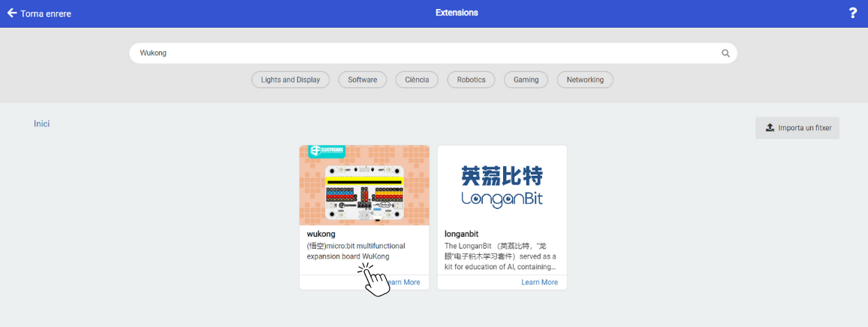Open the Inici breadcrumb link
Screen dimensions: 868x327
point(41,123)
